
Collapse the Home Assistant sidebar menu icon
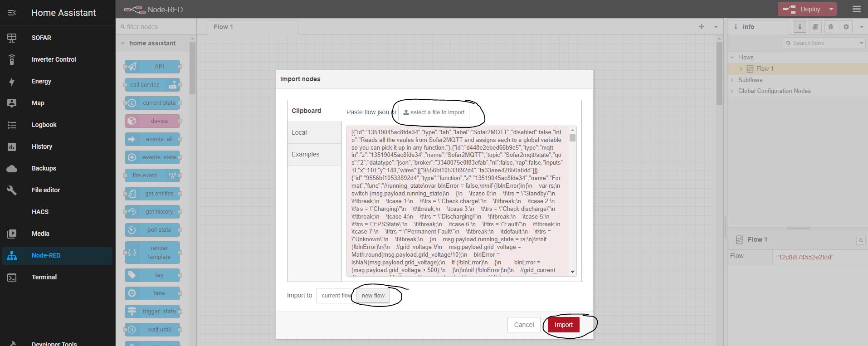pyautogui.click(x=12, y=13)
